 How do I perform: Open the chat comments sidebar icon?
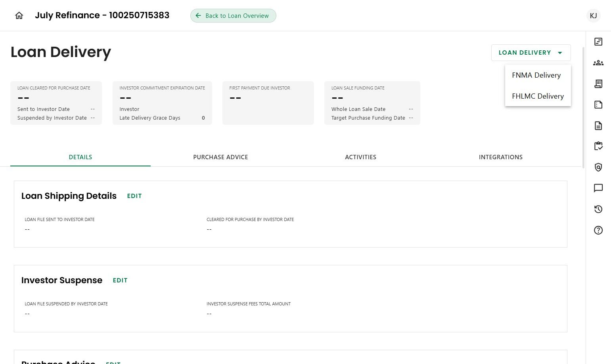point(598,188)
